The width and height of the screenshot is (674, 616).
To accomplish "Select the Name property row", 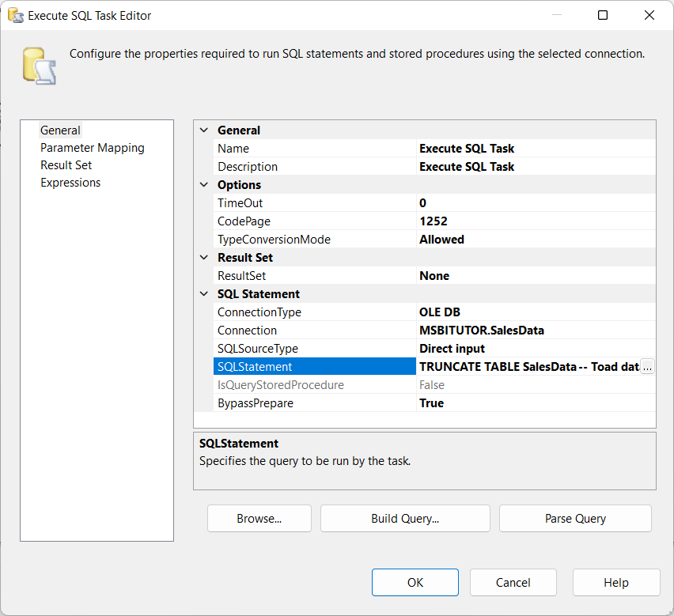I will click(434, 148).
